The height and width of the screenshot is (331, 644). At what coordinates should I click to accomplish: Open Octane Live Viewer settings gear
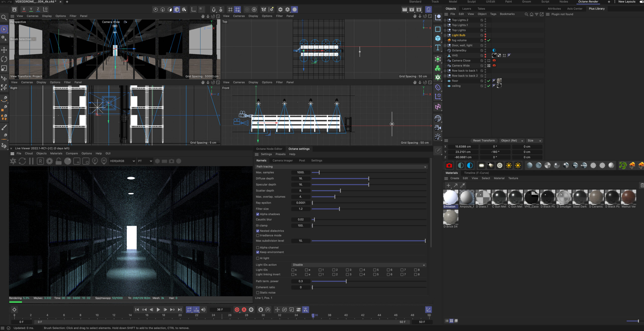point(50,161)
